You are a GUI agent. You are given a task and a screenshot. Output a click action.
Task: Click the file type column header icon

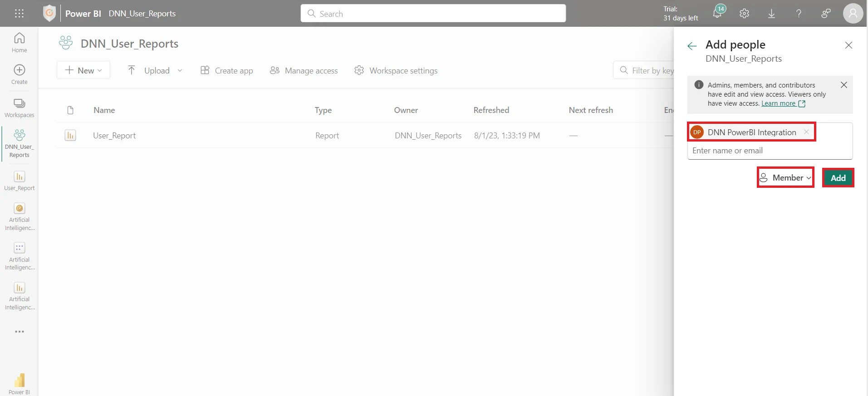pyautogui.click(x=70, y=110)
